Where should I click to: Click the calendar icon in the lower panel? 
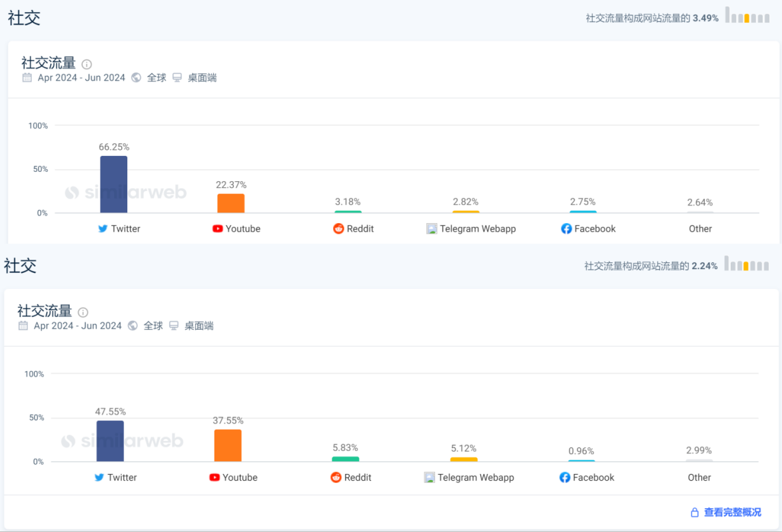(23, 326)
